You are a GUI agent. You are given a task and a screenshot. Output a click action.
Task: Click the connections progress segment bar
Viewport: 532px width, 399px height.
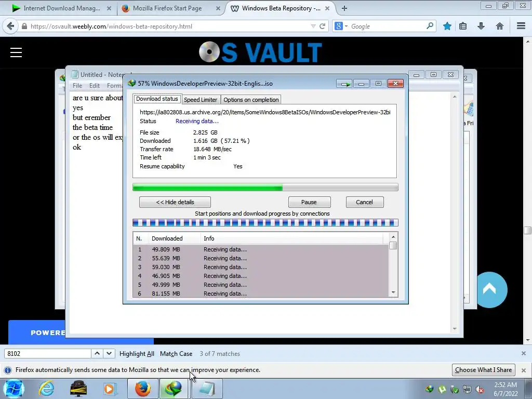[265, 222]
